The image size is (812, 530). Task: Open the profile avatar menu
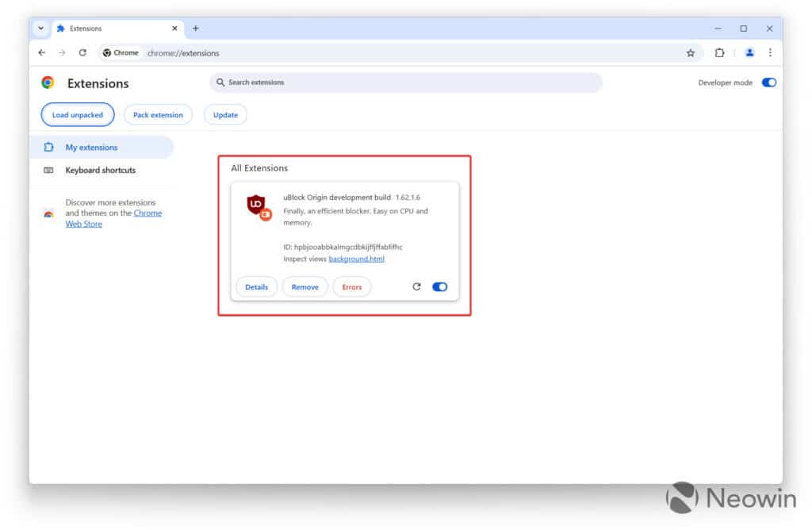click(x=749, y=53)
